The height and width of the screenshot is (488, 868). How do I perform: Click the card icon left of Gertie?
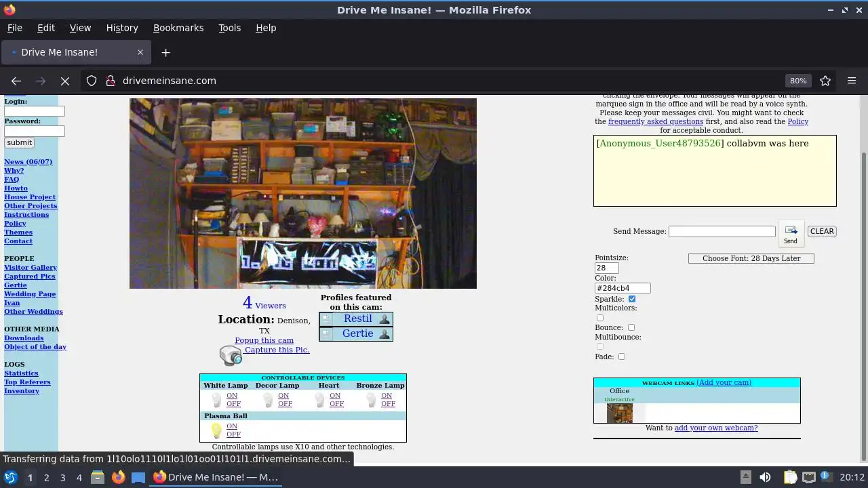click(326, 333)
